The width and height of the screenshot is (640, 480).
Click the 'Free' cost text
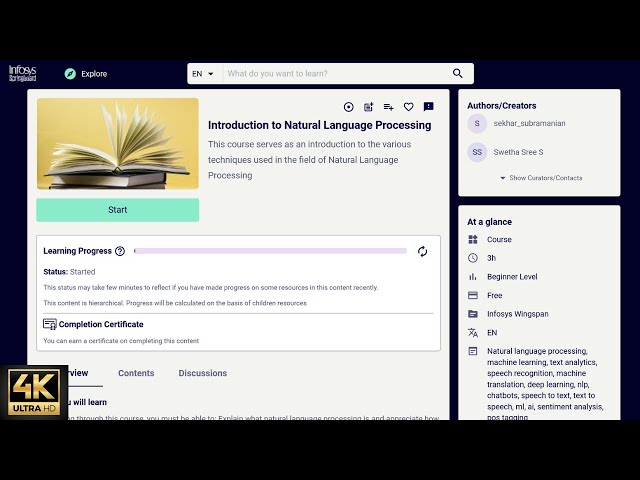[x=494, y=296]
